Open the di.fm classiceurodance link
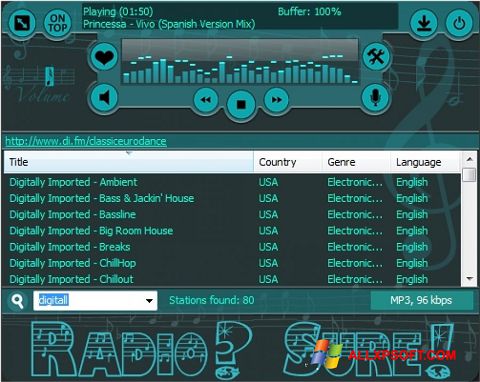Image resolution: width=480 pixels, height=382 pixels. (x=86, y=141)
